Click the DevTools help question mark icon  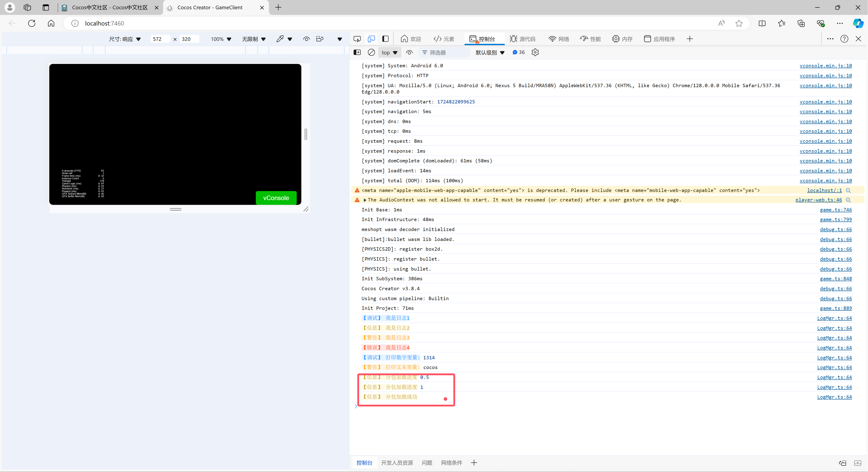(x=844, y=39)
